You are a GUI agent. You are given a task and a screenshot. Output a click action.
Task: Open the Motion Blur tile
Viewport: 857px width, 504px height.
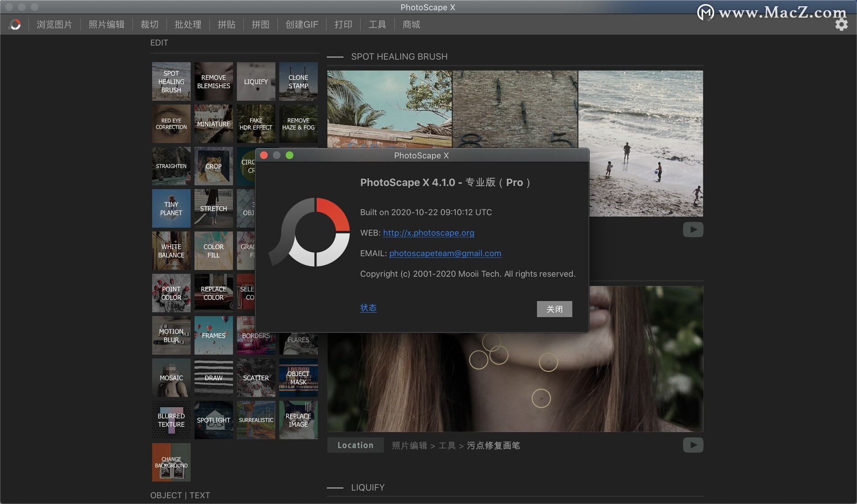pyautogui.click(x=171, y=335)
